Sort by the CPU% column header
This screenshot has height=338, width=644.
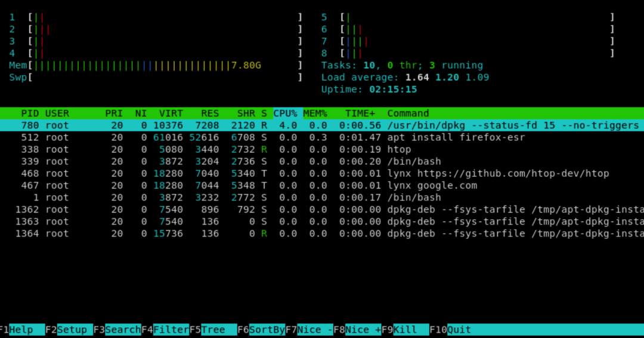point(286,113)
